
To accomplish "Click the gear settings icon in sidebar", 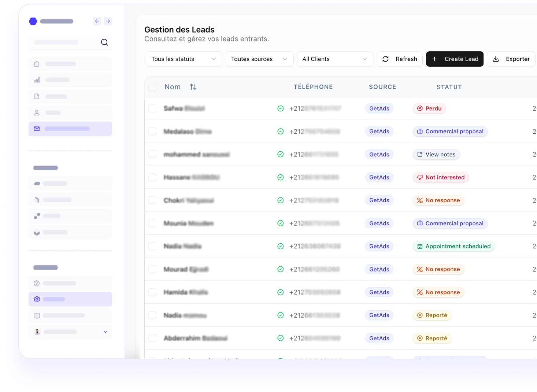I will (37, 299).
